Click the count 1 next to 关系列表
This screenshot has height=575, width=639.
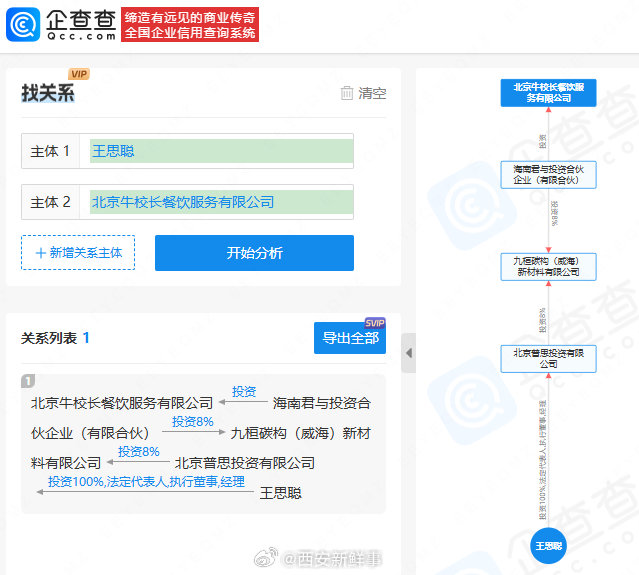pyautogui.click(x=86, y=337)
